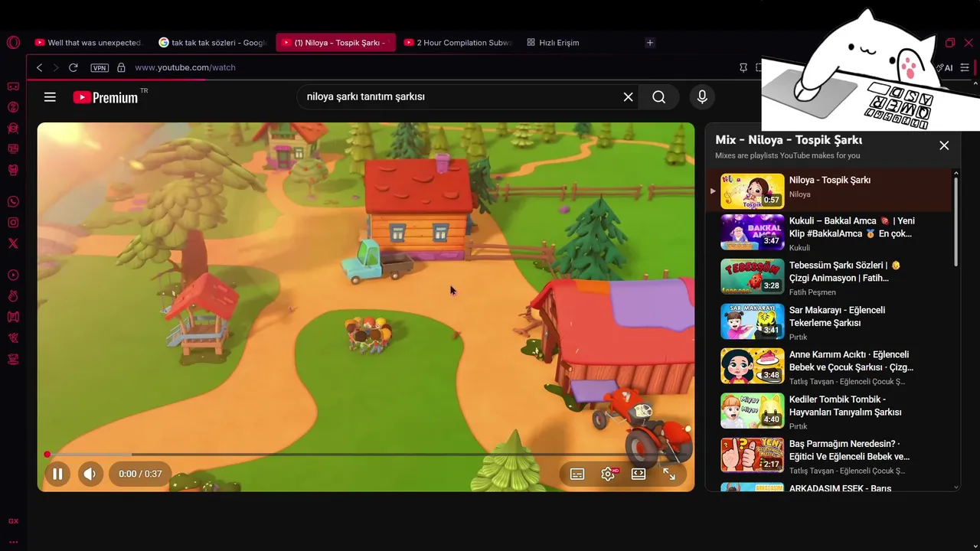
Task: Click the GX Control icon at sidebar bottom
Action: [x=13, y=521]
